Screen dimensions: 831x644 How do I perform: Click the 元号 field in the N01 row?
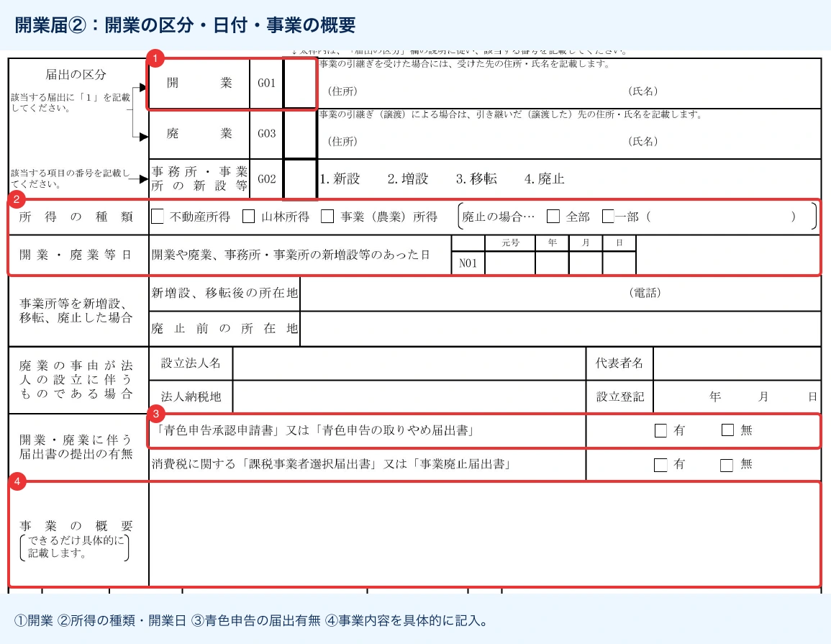(x=510, y=263)
